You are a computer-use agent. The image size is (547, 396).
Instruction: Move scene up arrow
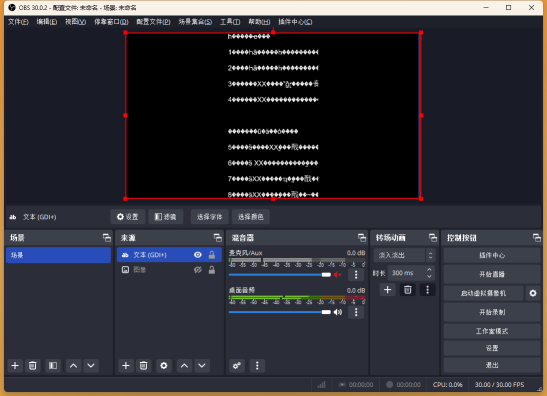[73, 366]
